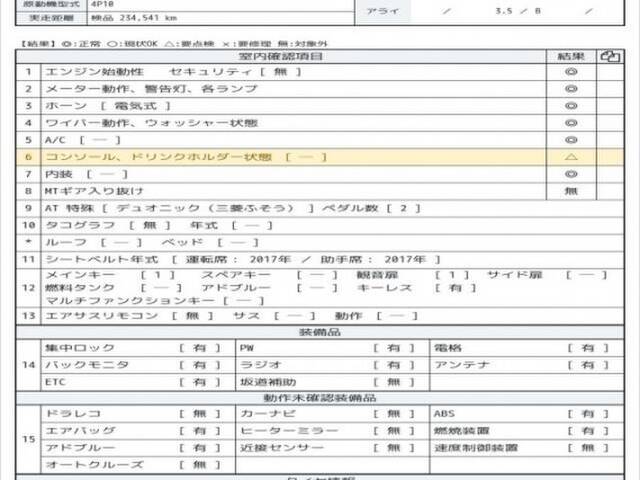Select the ABS label

[444, 414]
